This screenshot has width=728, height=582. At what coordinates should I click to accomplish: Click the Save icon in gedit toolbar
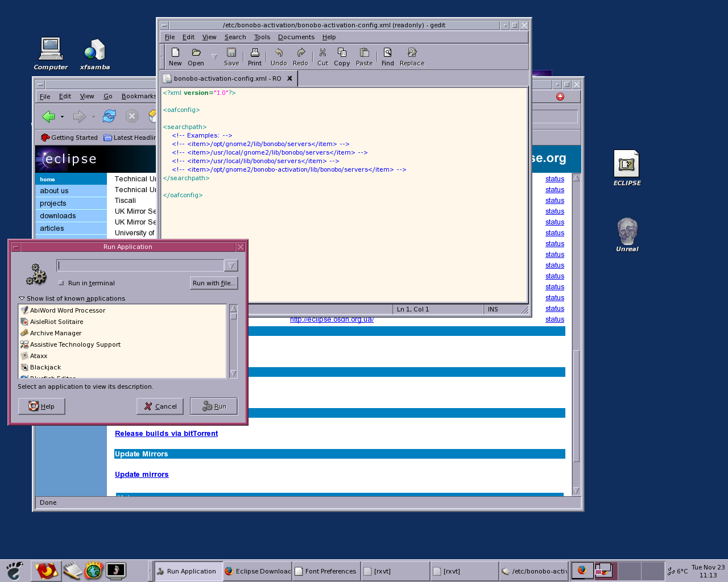231,53
